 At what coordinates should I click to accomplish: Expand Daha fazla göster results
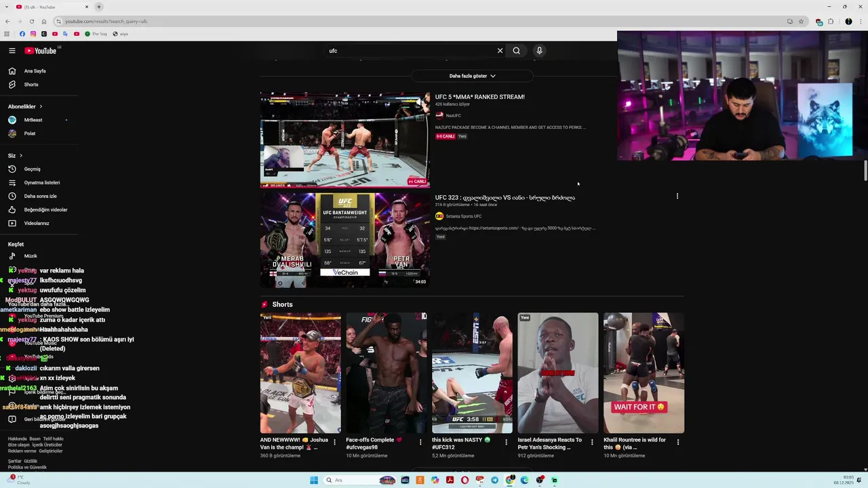point(472,76)
